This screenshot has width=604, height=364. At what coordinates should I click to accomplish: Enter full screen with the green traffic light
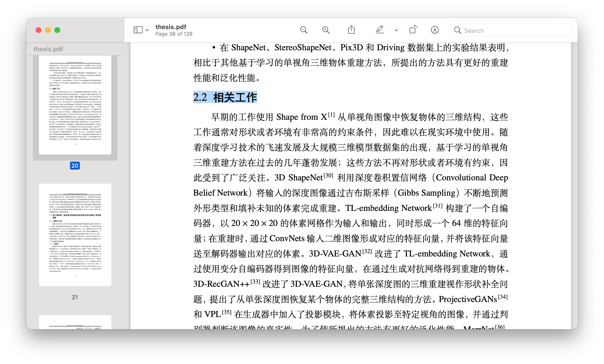(57, 30)
